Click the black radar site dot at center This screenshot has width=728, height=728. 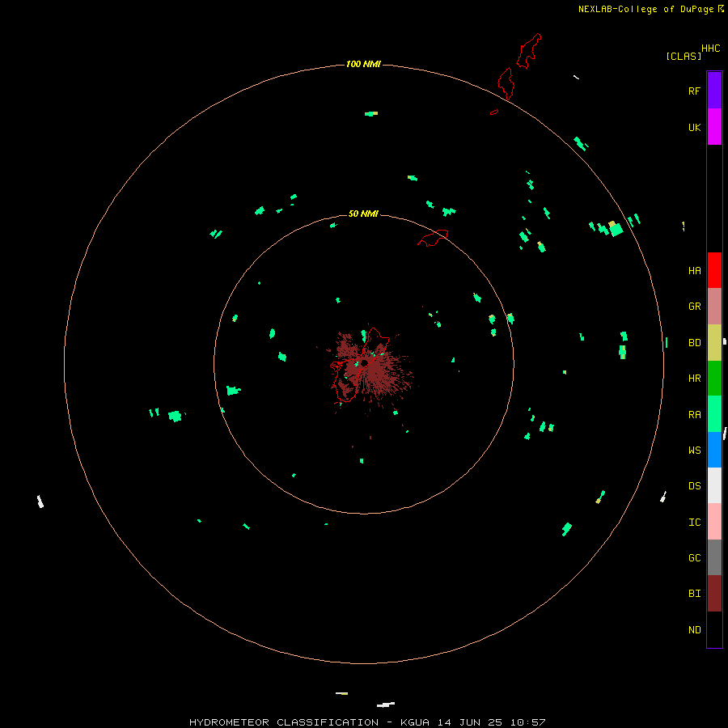365,362
